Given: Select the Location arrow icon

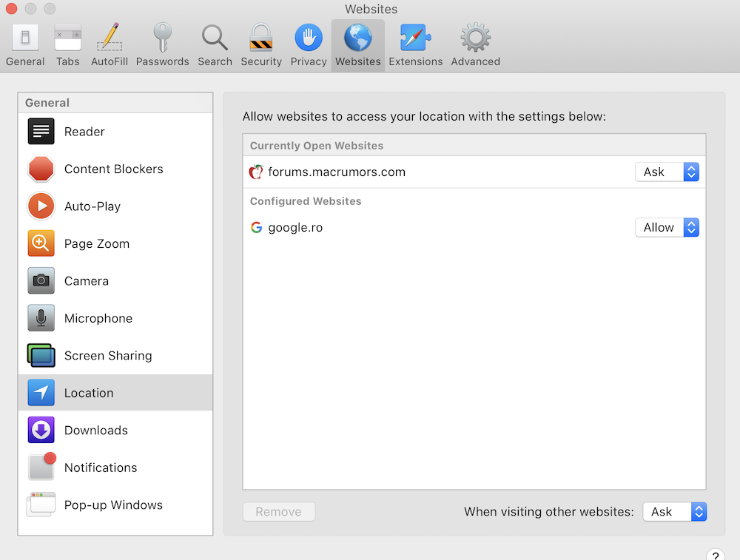Looking at the screenshot, I should [x=41, y=392].
